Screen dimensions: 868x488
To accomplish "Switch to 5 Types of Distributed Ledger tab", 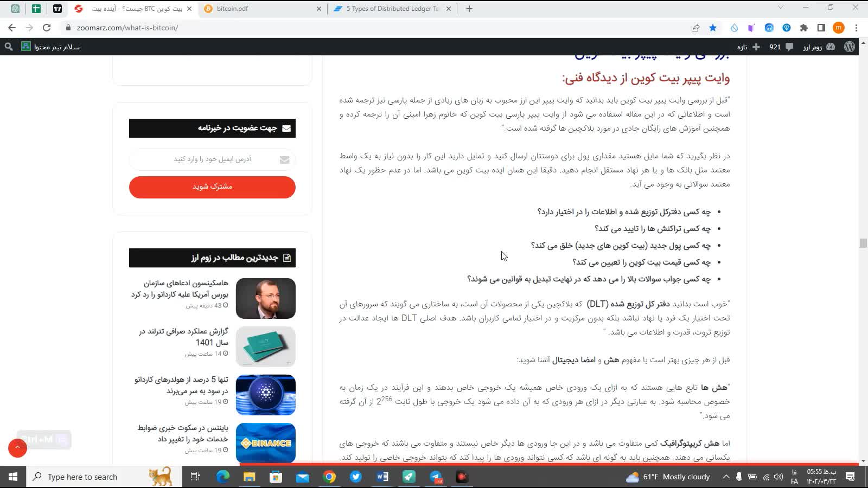I will point(392,9).
